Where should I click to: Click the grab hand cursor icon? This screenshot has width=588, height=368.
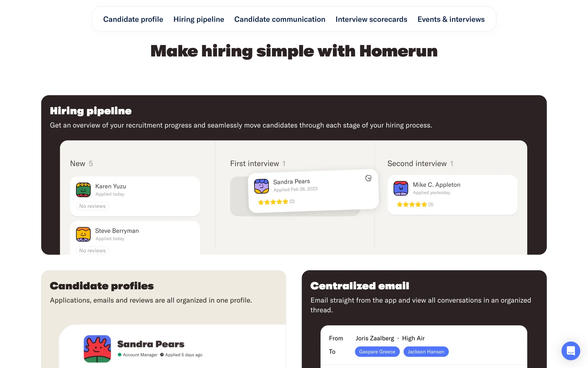368,178
